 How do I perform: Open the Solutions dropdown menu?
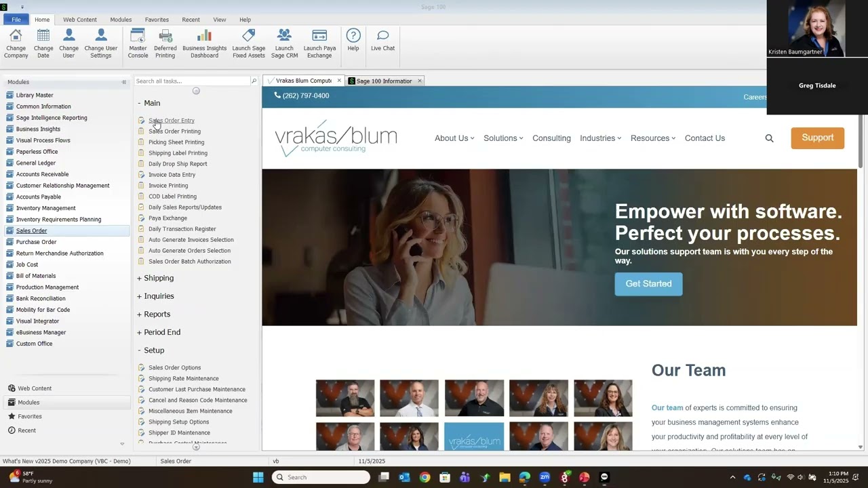tap(503, 138)
